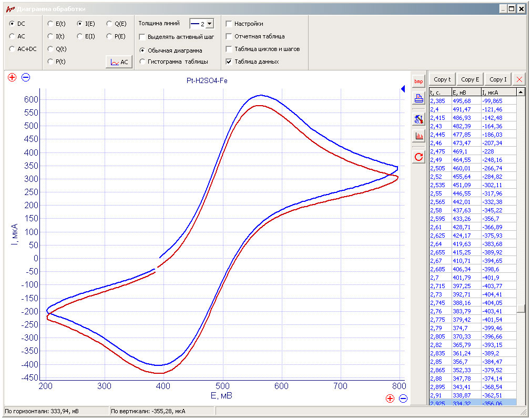Zoom out horizontal axis with bottom minus icon
The height and width of the screenshot is (419, 532).
point(403,398)
